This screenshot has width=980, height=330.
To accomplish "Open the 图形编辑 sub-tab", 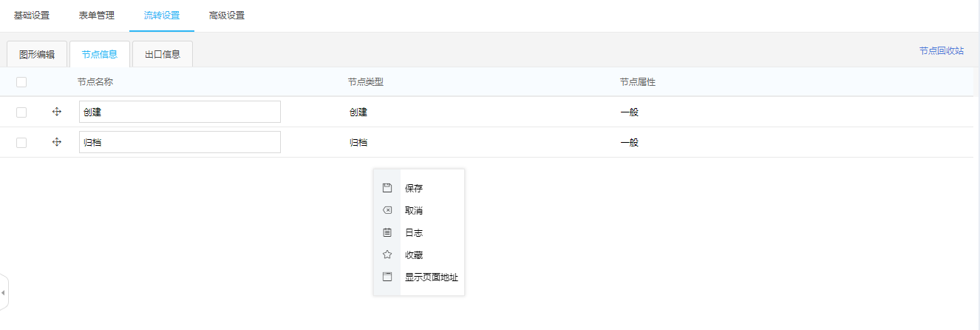I will click(x=37, y=54).
